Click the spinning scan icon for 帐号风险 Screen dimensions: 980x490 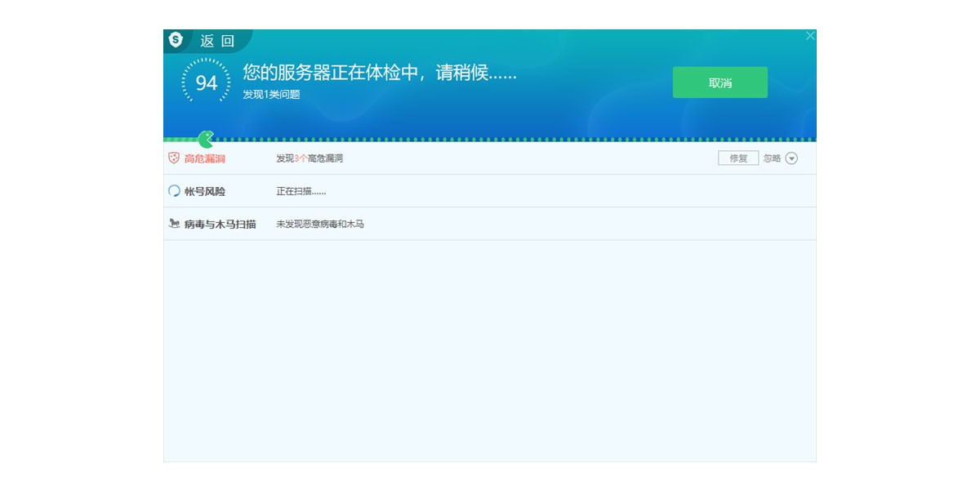pyautogui.click(x=174, y=191)
